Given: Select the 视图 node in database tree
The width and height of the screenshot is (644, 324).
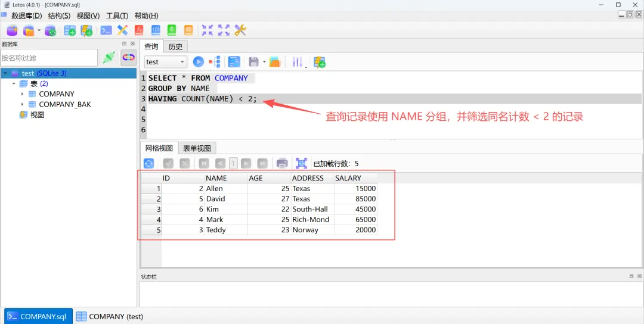Looking at the screenshot, I should click(x=38, y=115).
